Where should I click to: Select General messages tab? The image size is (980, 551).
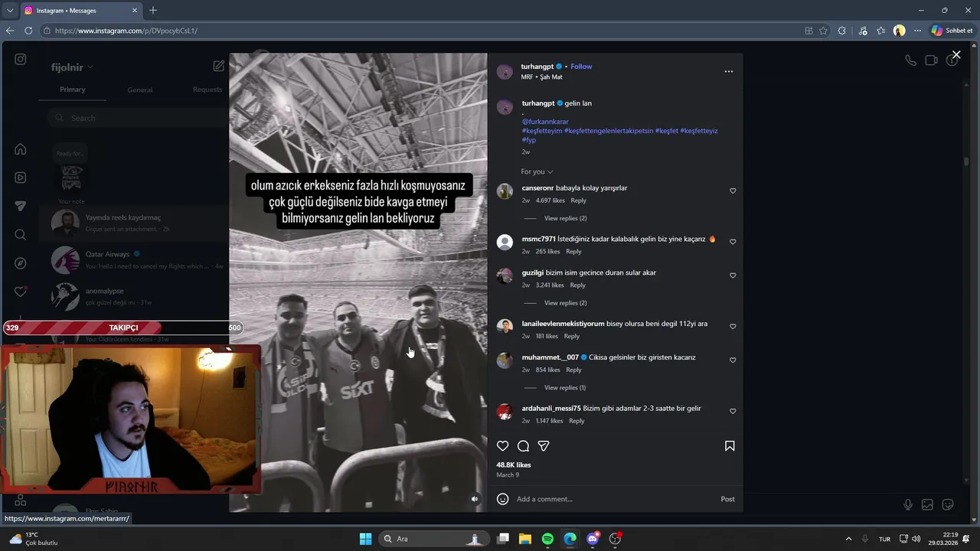(x=140, y=90)
